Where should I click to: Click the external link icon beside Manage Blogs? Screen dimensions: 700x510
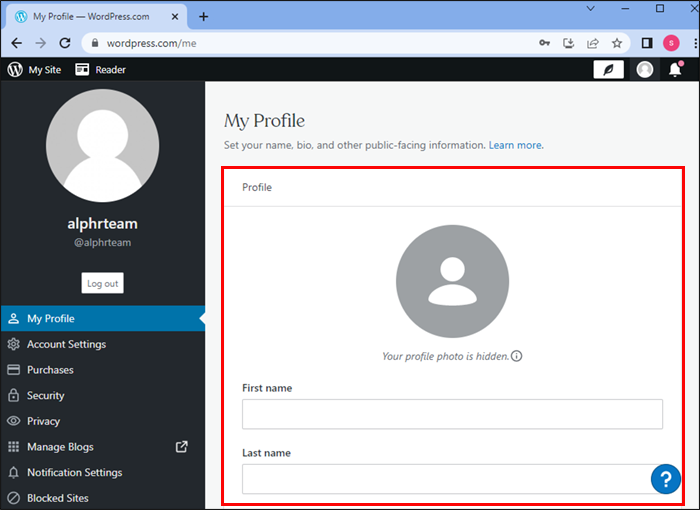pyautogui.click(x=182, y=447)
